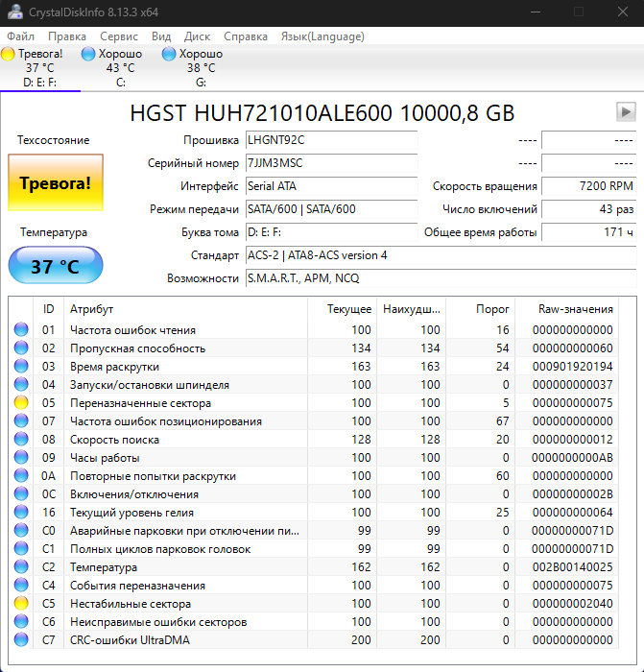Viewport: 644px width, 672px height.
Task: Click the Serial ATA interface field
Action: click(331, 186)
